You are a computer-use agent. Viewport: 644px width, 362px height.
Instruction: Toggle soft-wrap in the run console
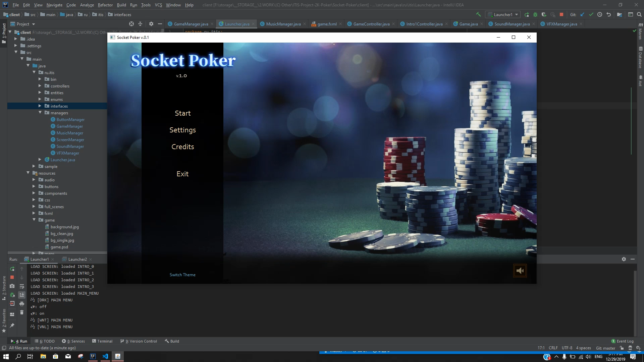coord(22,286)
